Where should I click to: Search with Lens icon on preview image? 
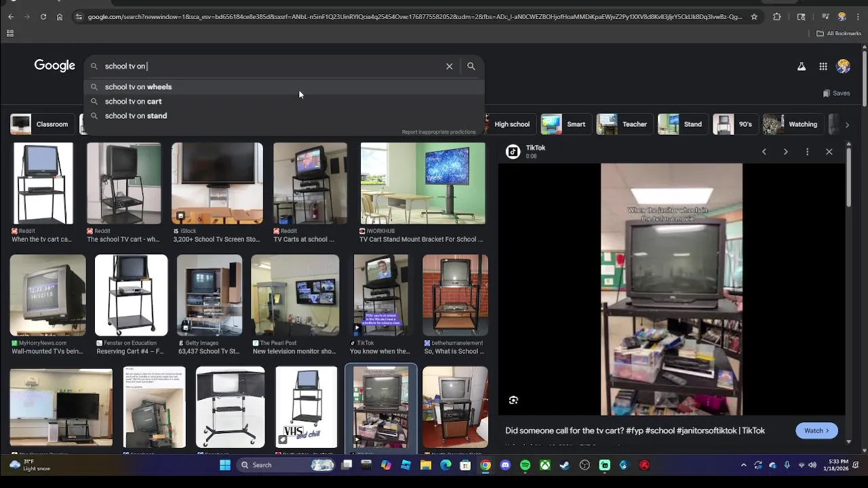[513, 401]
